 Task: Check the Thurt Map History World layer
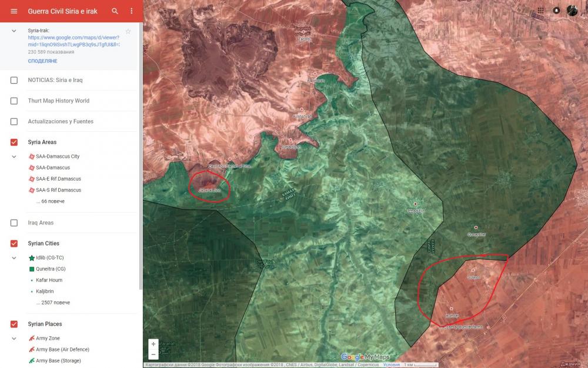tap(14, 101)
